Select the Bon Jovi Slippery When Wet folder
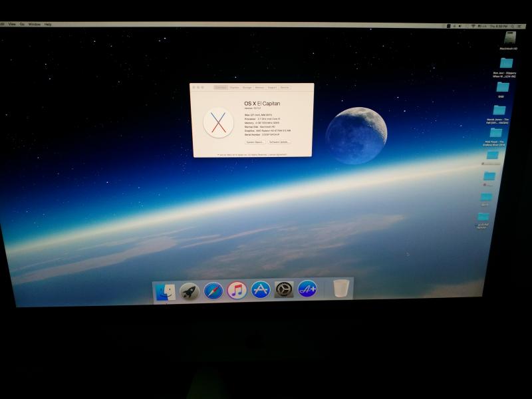The image size is (532, 399). [506, 63]
